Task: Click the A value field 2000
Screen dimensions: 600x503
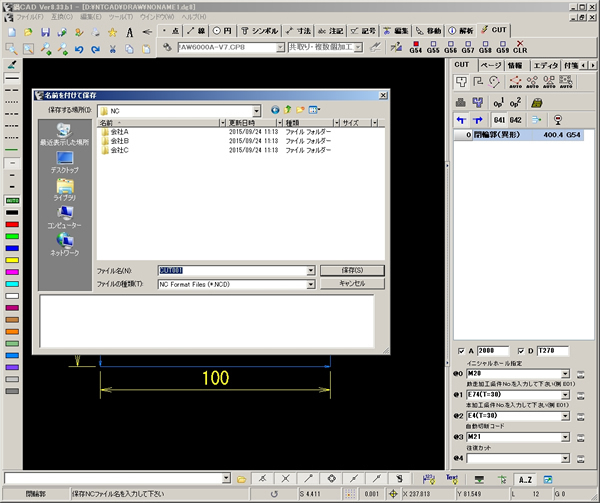Action: pos(493,351)
